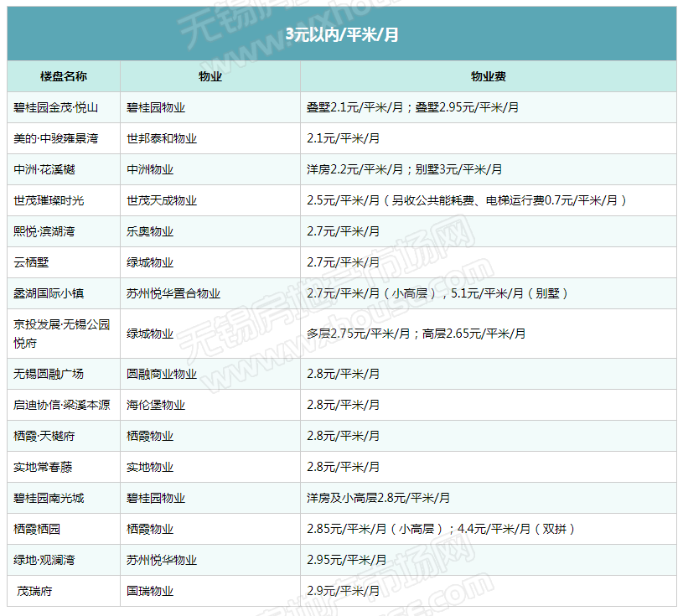Screen dimensions: 683x616
Task: Click the '物业' column header
Action: point(210,76)
